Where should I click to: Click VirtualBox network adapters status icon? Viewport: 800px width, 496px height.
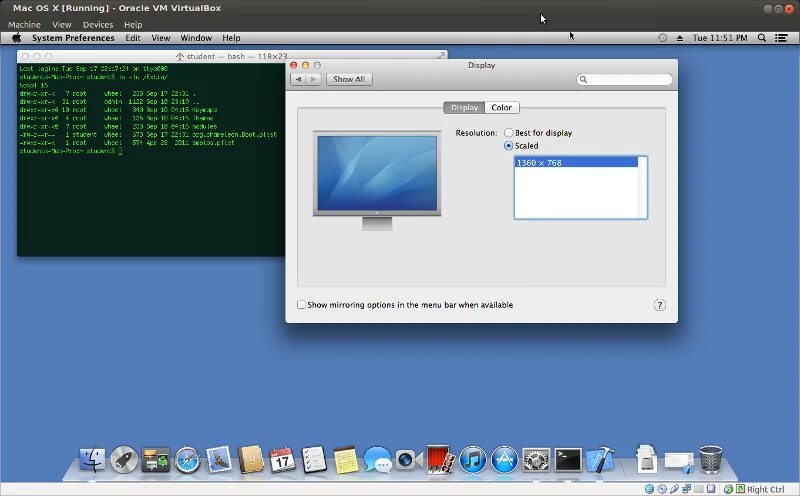(686, 489)
